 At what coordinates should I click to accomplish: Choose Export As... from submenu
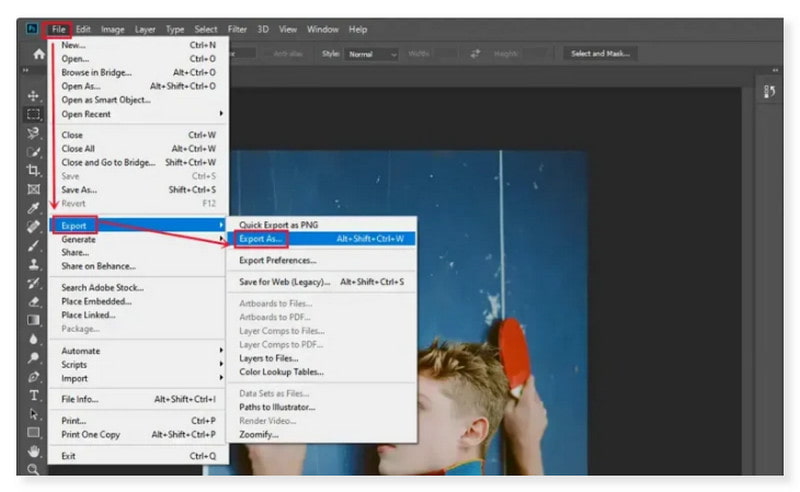(x=321, y=238)
